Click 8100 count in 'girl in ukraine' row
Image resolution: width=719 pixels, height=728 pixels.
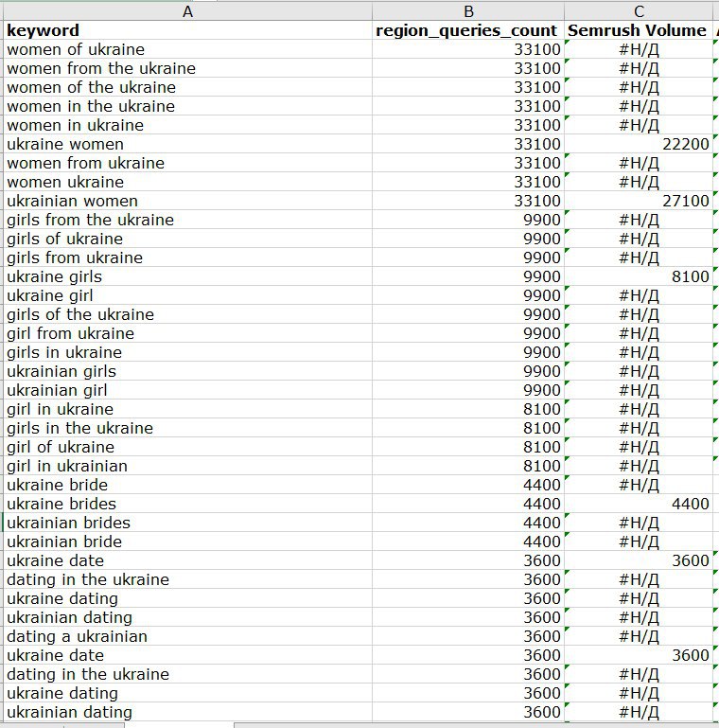coord(468,409)
